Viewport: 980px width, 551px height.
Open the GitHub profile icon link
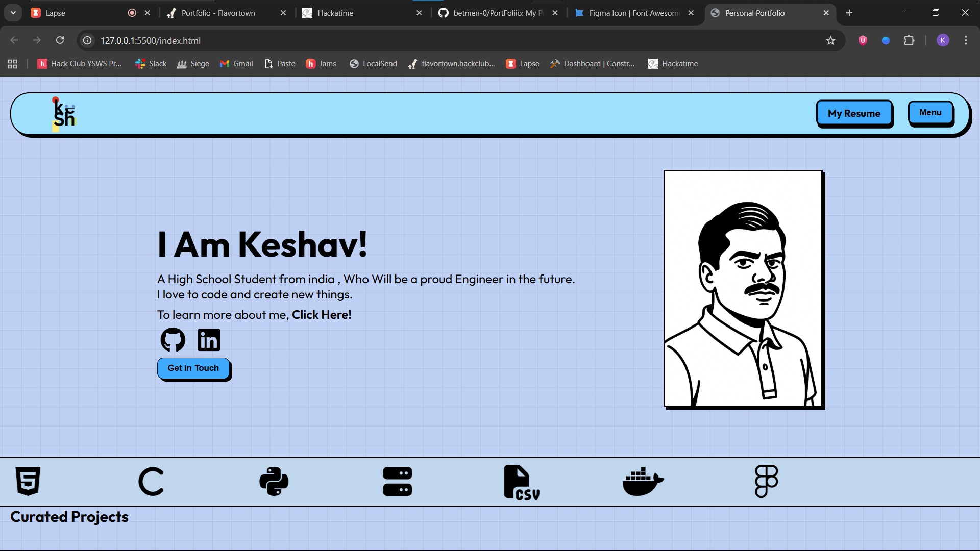[173, 340]
